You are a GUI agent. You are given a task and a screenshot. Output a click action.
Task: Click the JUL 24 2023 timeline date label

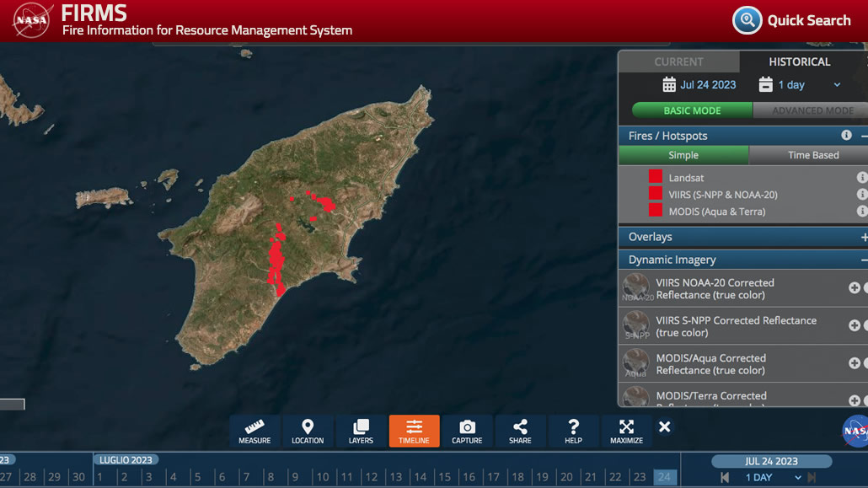click(771, 461)
